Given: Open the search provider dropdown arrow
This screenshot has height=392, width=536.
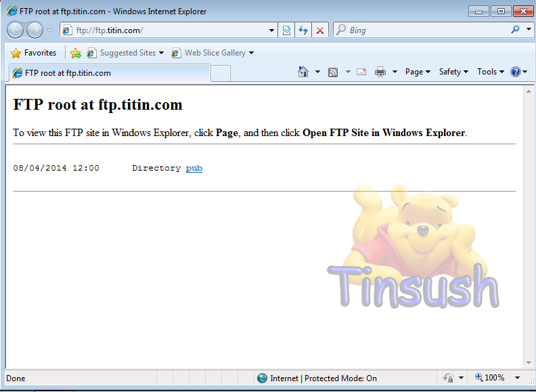Looking at the screenshot, I should click(x=528, y=30).
